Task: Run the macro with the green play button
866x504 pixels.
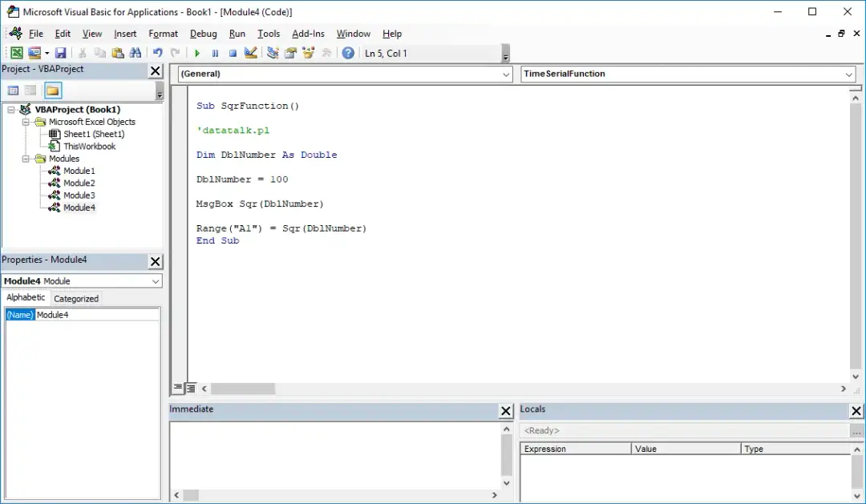Action: point(197,53)
